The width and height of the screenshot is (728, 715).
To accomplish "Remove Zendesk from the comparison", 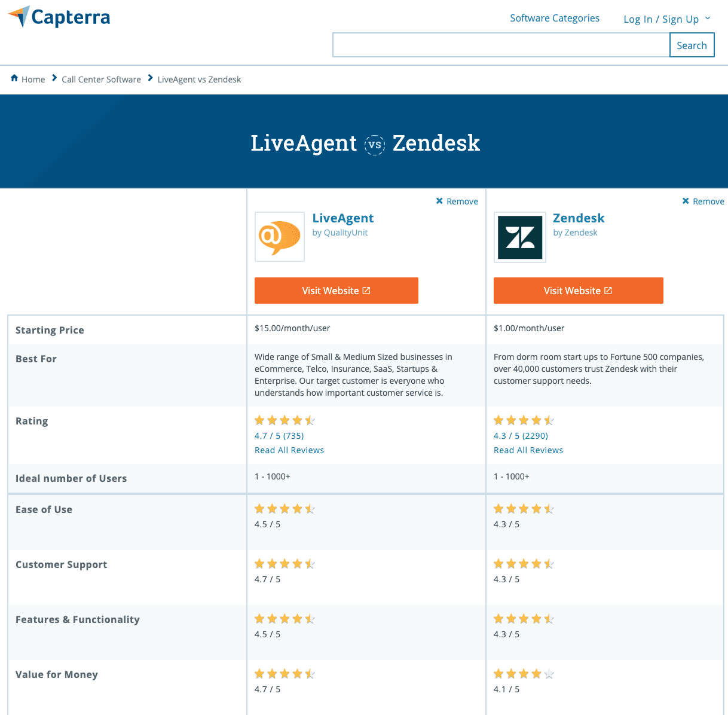I will [703, 201].
